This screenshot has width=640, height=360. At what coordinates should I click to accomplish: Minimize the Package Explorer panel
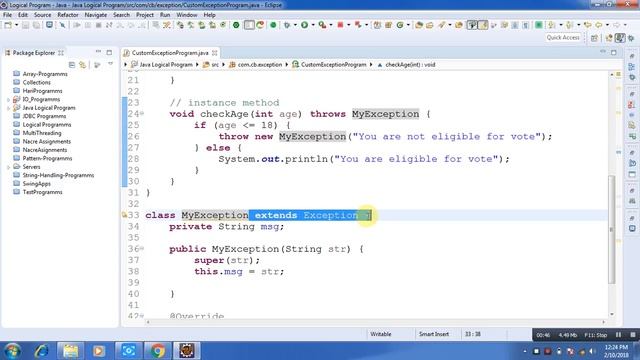pos(98,52)
